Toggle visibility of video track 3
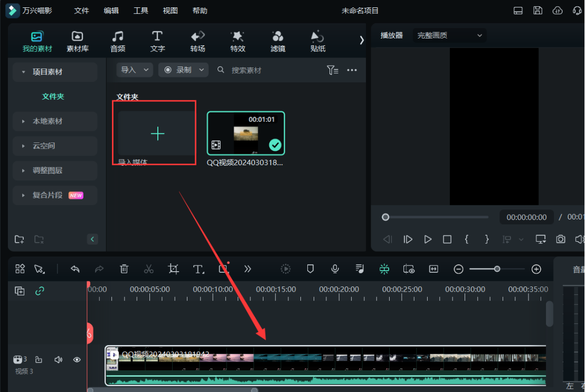Image resolution: width=585 pixels, height=392 pixels. pyautogui.click(x=77, y=360)
